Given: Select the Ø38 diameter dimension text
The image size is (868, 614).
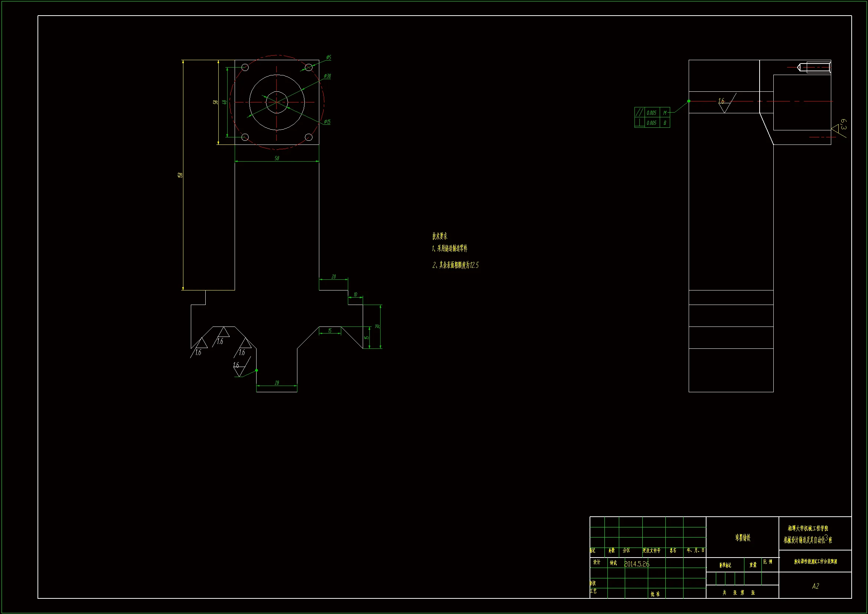Looking at the screenshot, I should 327,76.
